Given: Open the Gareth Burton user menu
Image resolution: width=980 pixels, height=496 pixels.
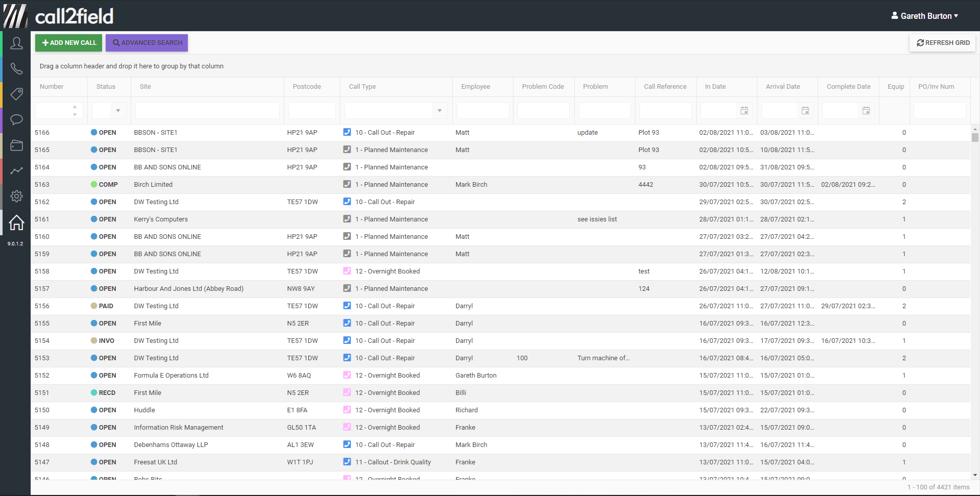Looking at the screenshot, I should tap(924, 16).
